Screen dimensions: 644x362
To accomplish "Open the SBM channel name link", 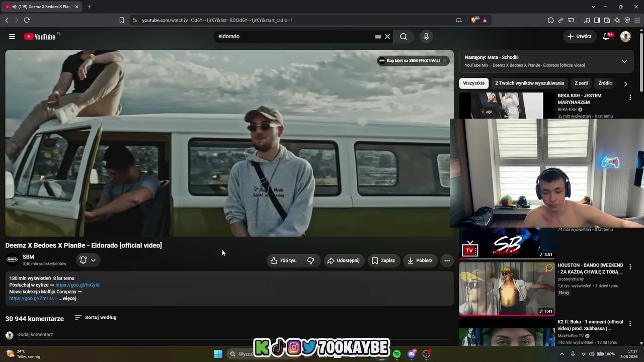I will pyautogui.click(x=28, y=257).
